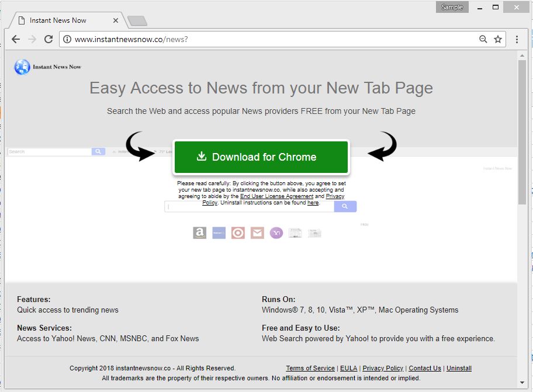Image resolution: width=533 pixels, height=392 pixels.
Task: Click the 'Runs On:' heading text
Action: click(x=278, y=300)
